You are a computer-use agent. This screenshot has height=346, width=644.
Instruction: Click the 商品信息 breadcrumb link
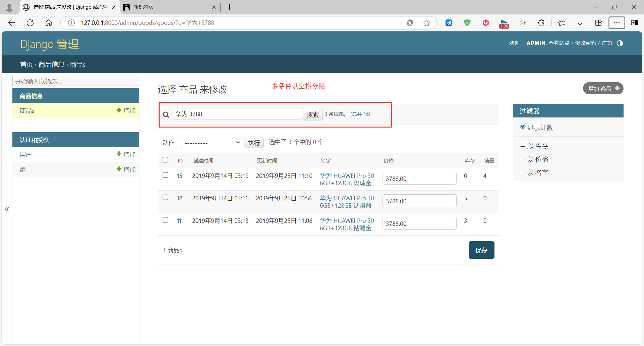click(51, 64)
